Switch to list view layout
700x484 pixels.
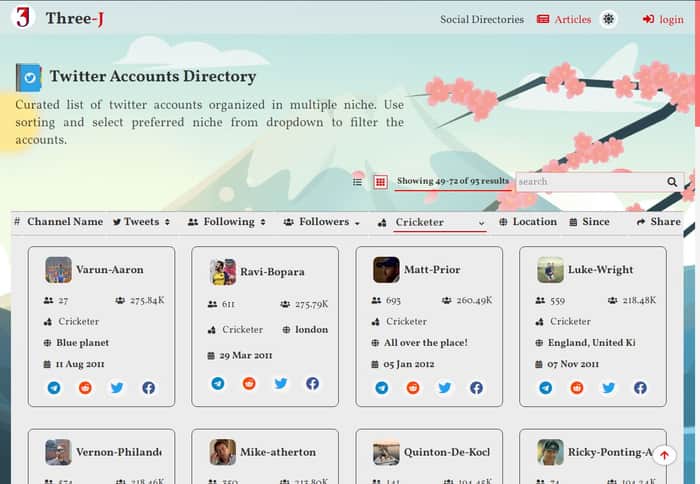357,182
